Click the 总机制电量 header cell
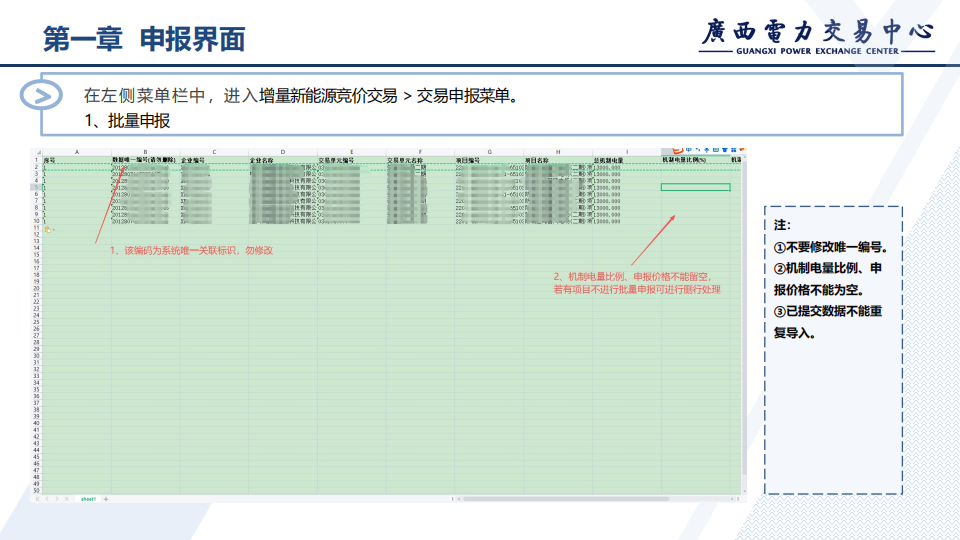The height and width of the screenshot is (540, 960). click(x=626, y=160)
